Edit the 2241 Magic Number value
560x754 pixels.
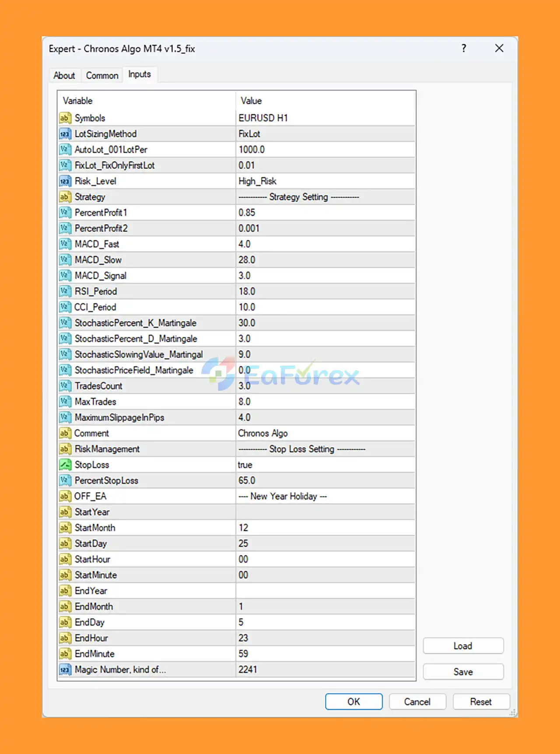pos(325,670)
